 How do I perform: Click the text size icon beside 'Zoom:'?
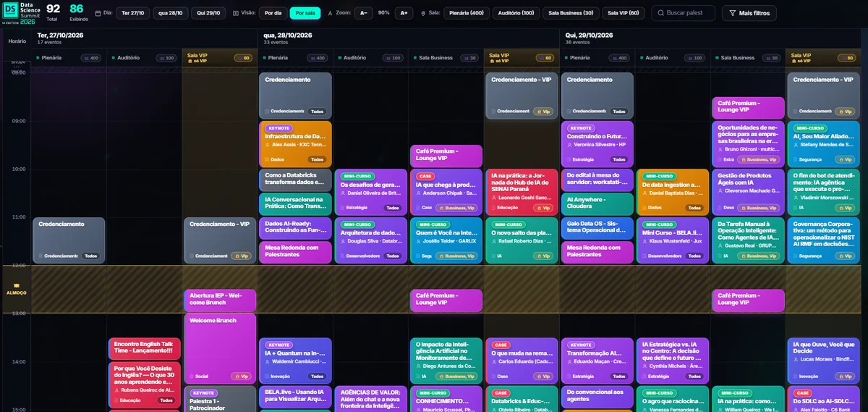point(330,13)
